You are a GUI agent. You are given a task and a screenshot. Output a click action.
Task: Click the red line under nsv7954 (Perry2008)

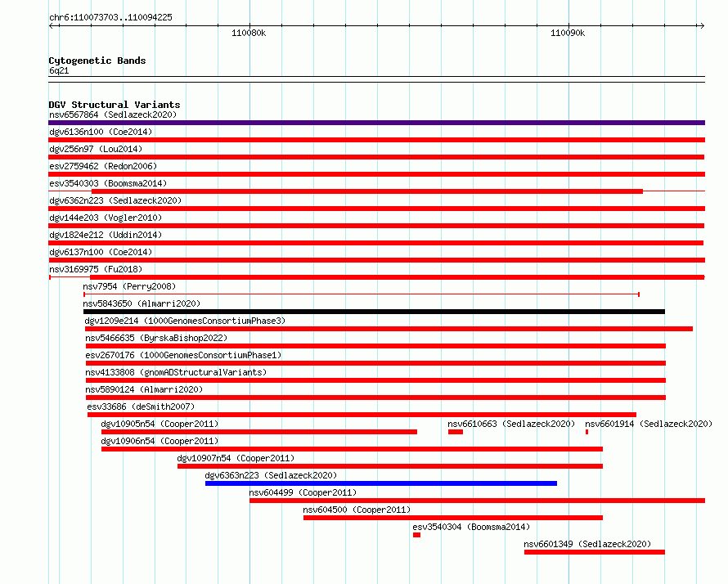362,294
